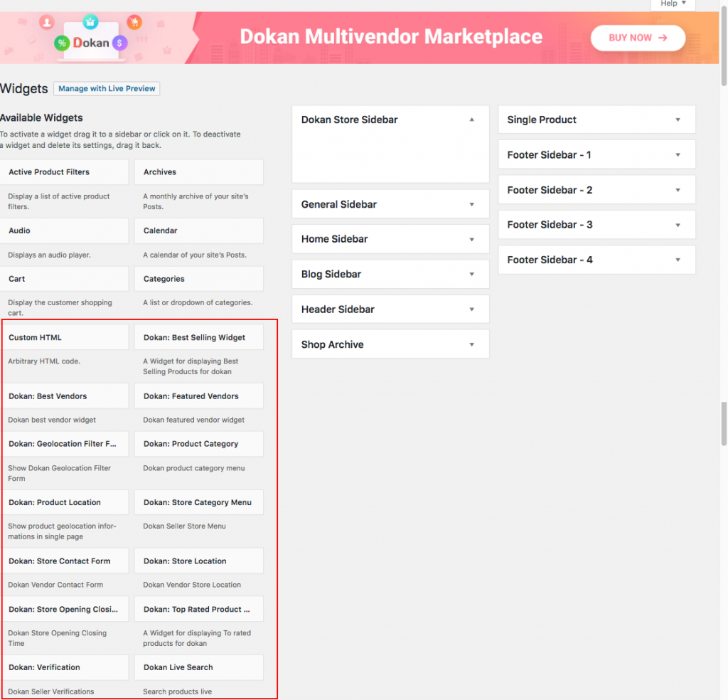The width and height of the screenshot is (728, 700).
Task: Expand Footer Sidebar - 3 arrow
Action: coord(678,225)
